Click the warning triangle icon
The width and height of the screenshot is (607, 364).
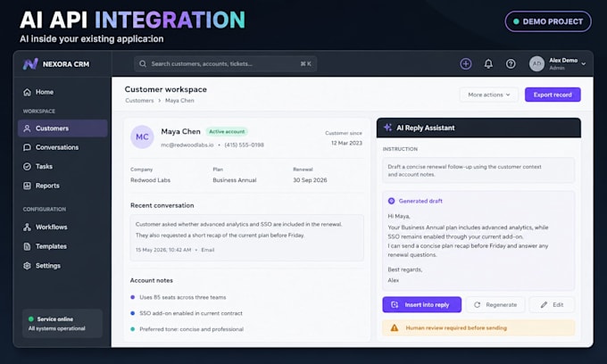(x=395, y=328)
